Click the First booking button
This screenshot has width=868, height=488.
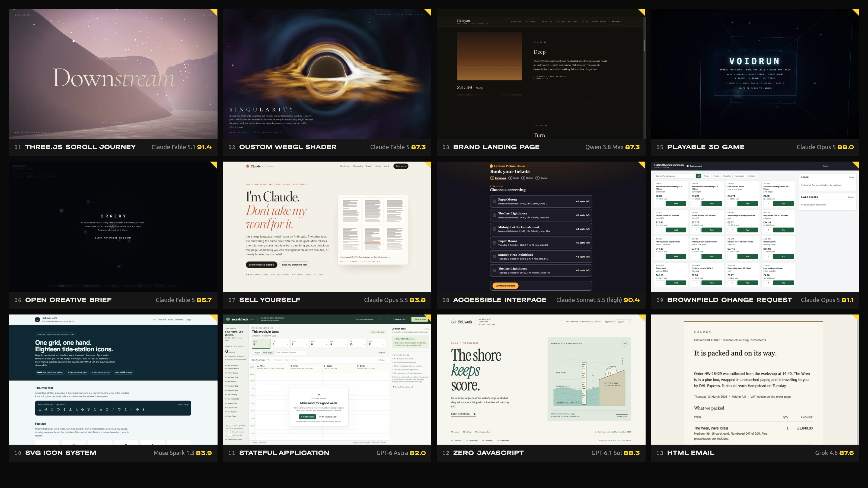click(307, 417)
